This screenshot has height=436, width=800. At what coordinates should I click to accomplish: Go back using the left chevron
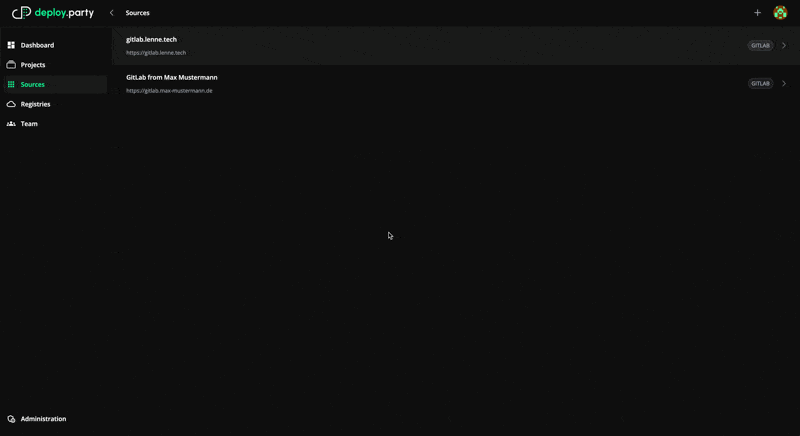pyautogui.click(x=112, y=13)
